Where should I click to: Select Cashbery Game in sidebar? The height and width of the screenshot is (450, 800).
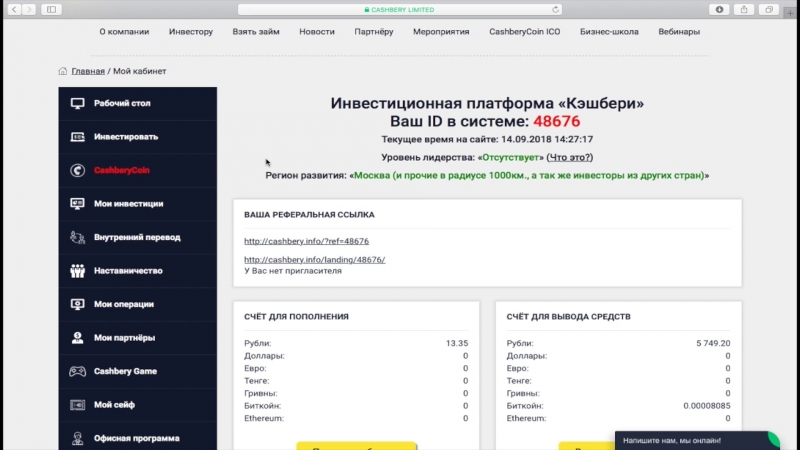(x=125, y=371)
